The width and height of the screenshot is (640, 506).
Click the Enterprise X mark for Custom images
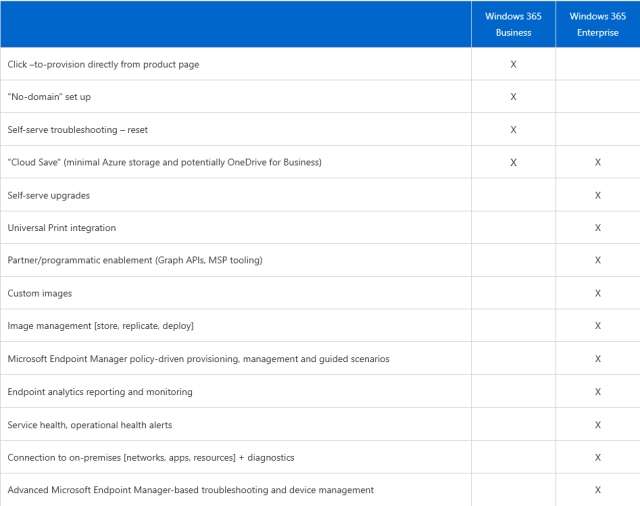(597, 293)
